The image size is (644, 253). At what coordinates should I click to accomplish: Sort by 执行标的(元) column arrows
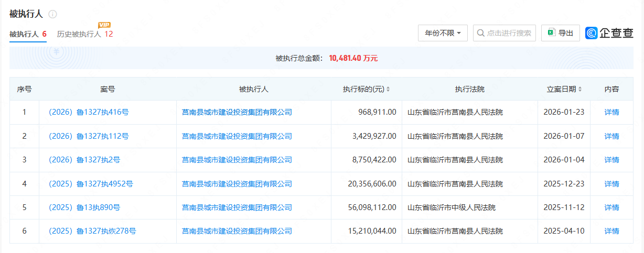(388, 90)
